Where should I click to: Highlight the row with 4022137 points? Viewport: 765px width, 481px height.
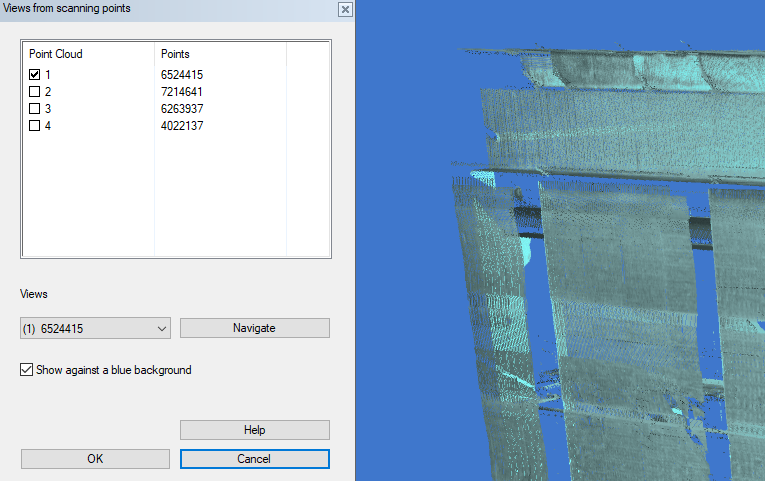182,126
